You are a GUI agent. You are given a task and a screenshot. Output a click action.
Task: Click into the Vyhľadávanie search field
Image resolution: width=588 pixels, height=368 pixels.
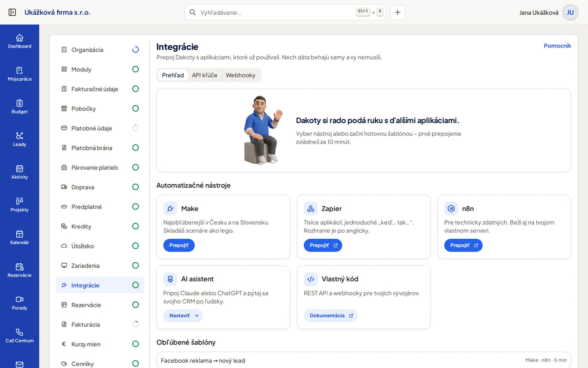[x=285, y=13]
